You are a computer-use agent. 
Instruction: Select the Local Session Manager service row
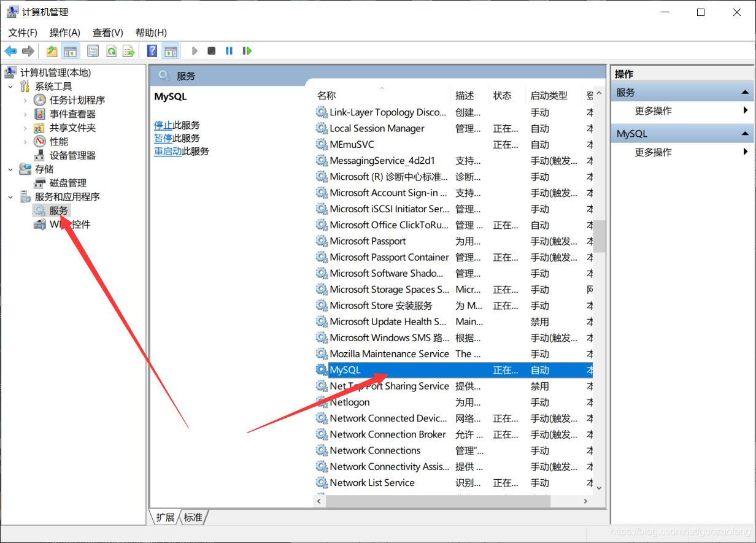tap(453, 128)
